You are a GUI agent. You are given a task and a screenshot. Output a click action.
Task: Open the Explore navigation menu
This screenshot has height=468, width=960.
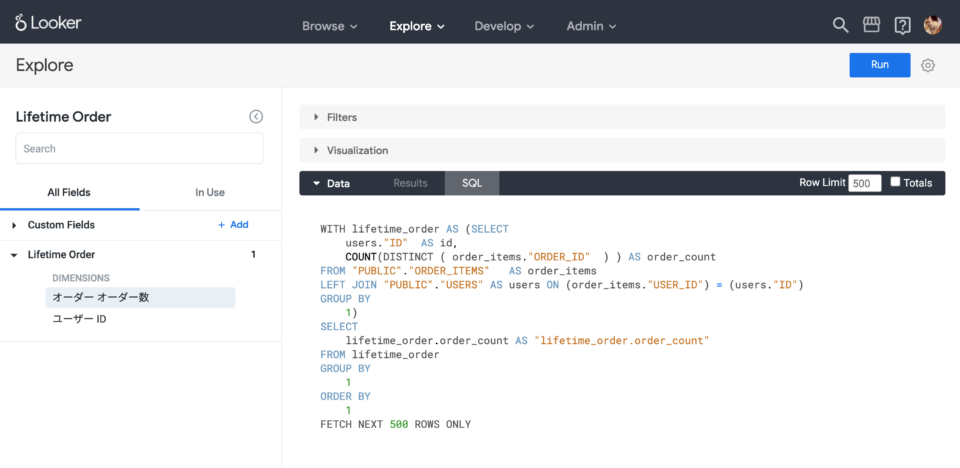click(x=417, y=26)
